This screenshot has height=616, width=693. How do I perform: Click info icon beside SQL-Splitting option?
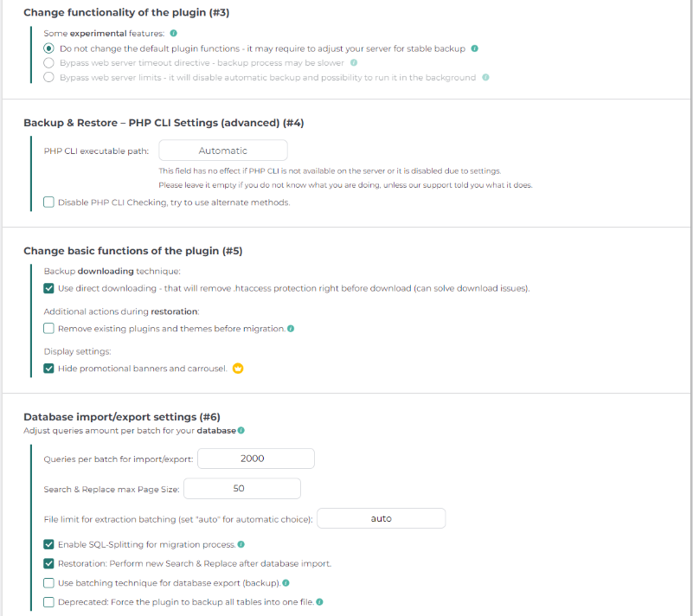click(241, 545)
